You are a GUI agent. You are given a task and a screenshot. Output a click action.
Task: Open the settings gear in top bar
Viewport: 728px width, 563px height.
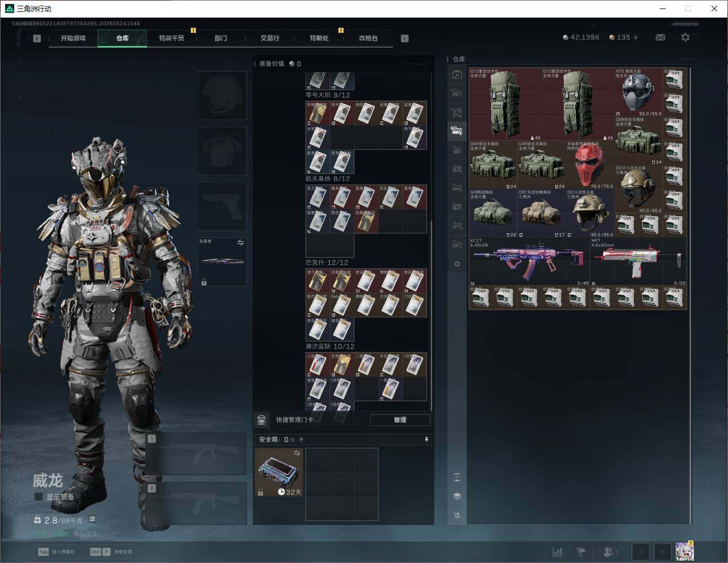click(x=685, y=37)
